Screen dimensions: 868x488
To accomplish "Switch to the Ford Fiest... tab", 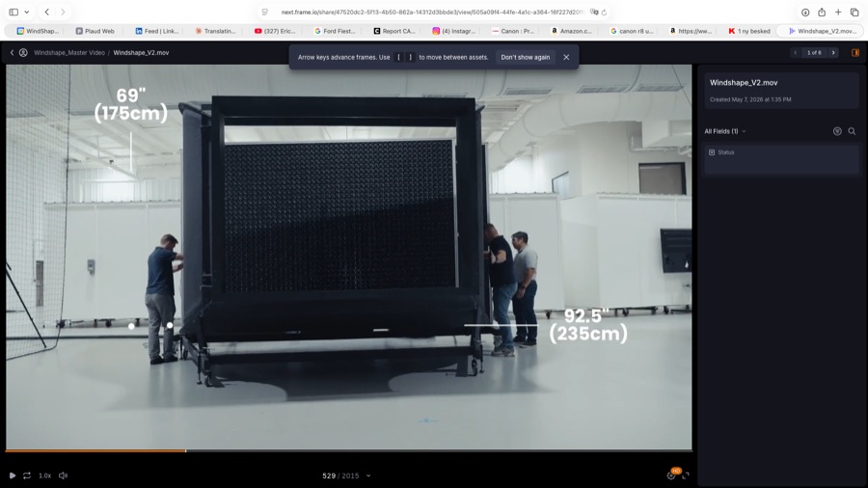I will tap(335, 31).
